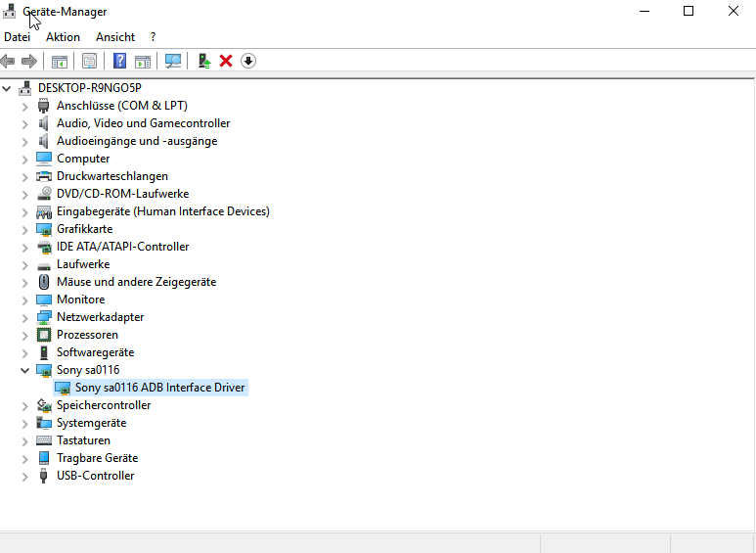Select Sony sa0116 ADB Interface Driver
Screen dimensions: 756x553
[x=160, y=388]
